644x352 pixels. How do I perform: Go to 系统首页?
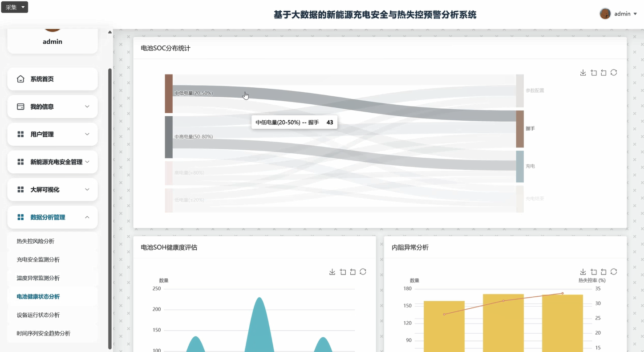pyautogui.click(x=53, y=79)
